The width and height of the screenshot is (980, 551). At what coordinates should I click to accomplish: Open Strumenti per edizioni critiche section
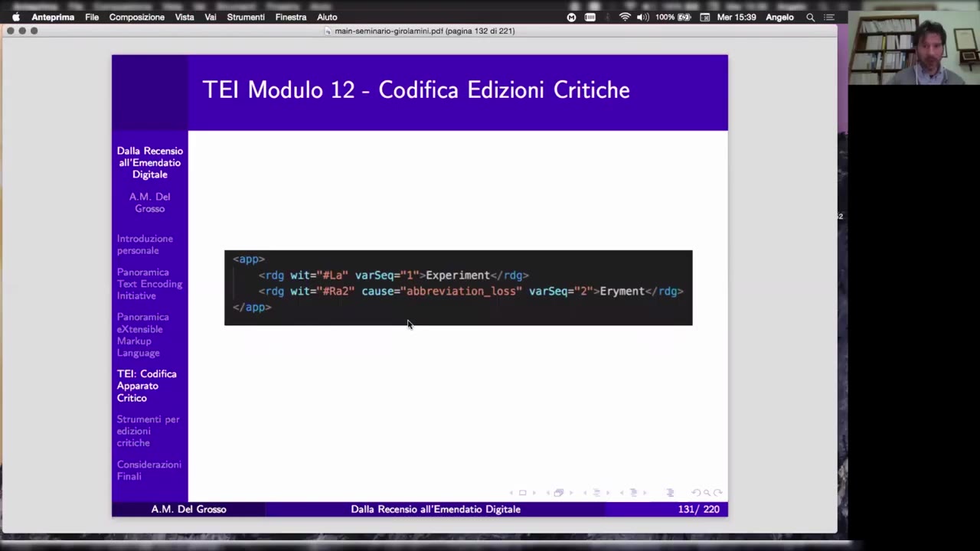(x=148, y=431)
